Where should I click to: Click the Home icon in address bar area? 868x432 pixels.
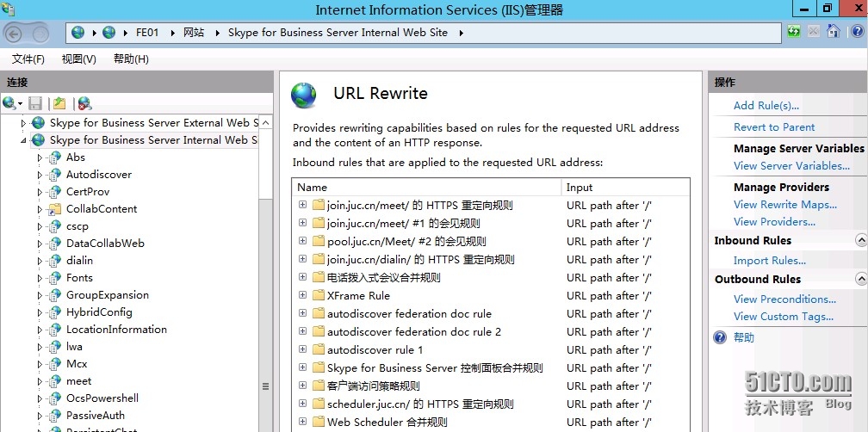point(834,32)
